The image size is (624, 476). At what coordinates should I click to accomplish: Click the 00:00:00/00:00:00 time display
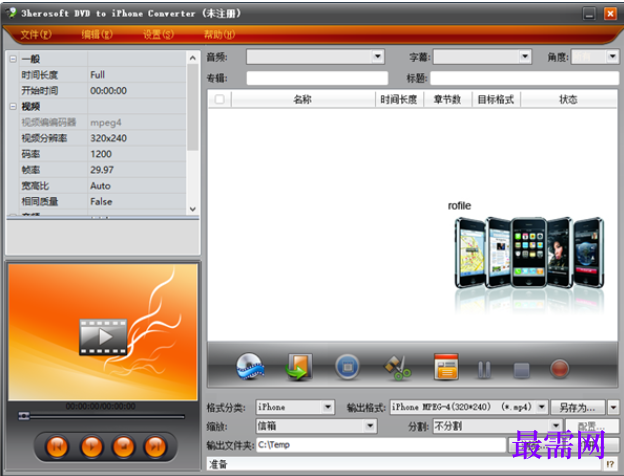pos(101,406)
